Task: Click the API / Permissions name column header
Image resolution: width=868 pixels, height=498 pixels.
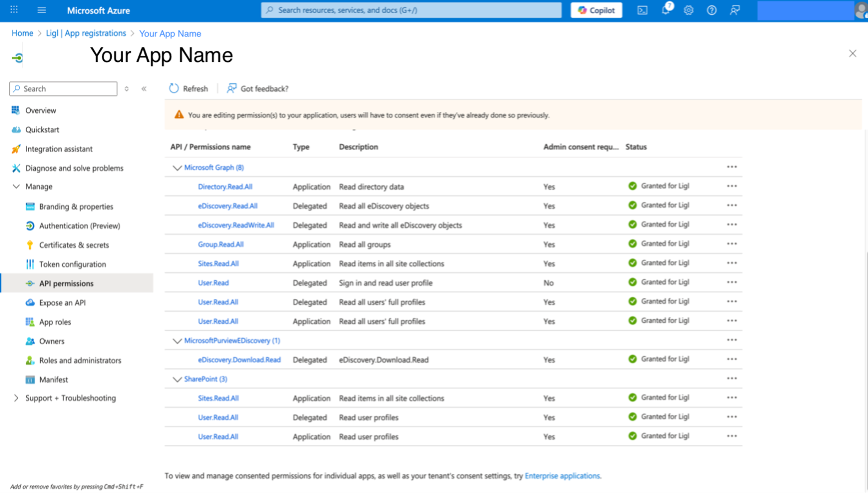Action: 211,147
